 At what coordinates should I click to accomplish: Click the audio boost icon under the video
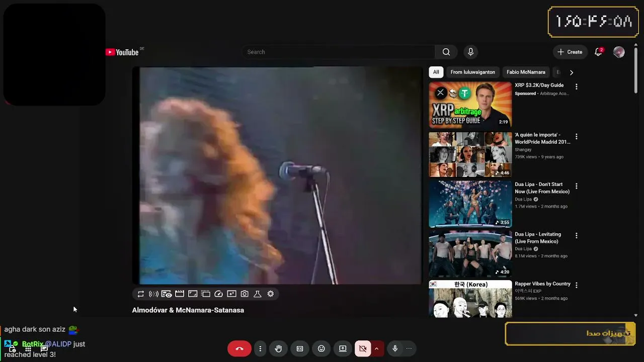(153, 294)
